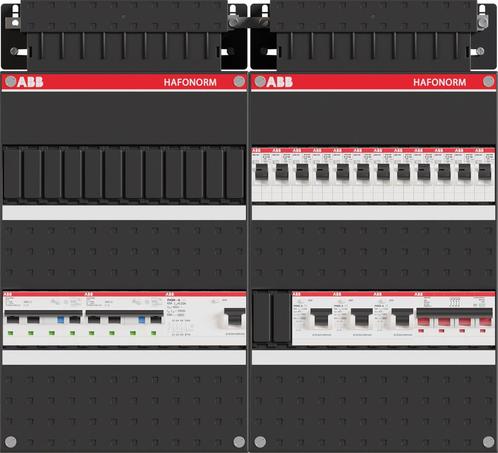Image resolution: width=498 pixels, height=453 pixels.
Task: Click the HAFONORM label on the right panel
Action: (439, 82)
